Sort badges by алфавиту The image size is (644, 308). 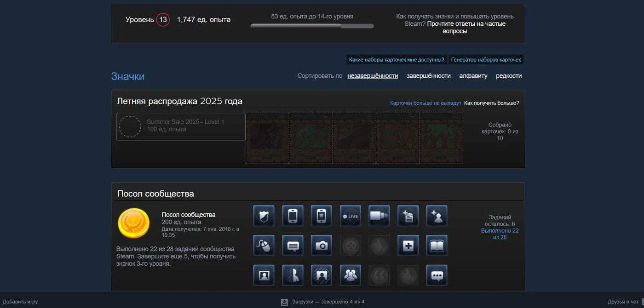point(473,76)
